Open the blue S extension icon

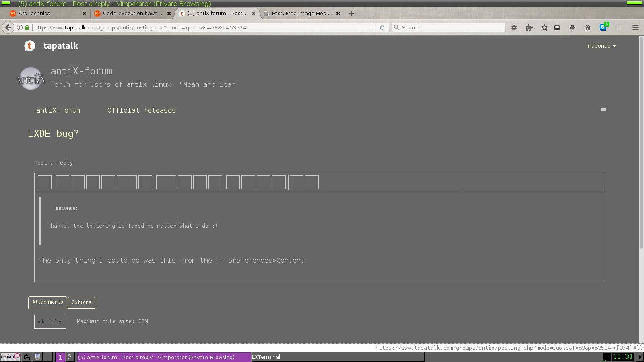tap(604, 27)
